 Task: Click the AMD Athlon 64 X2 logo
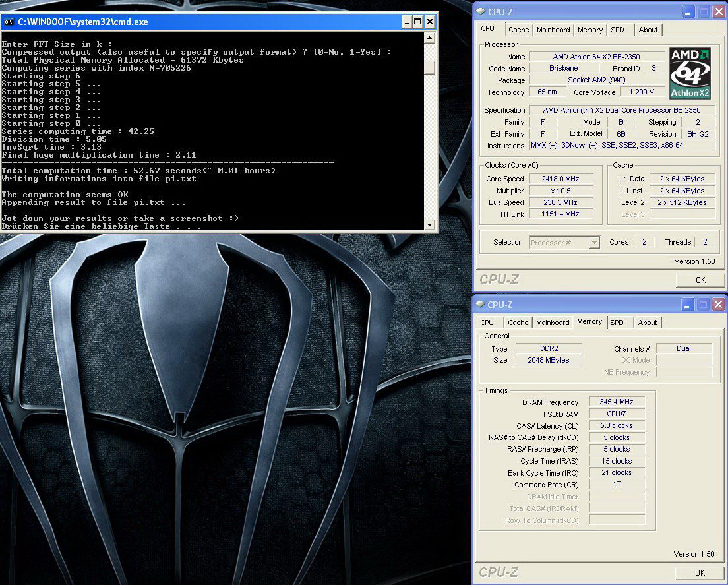pos(690,73)
